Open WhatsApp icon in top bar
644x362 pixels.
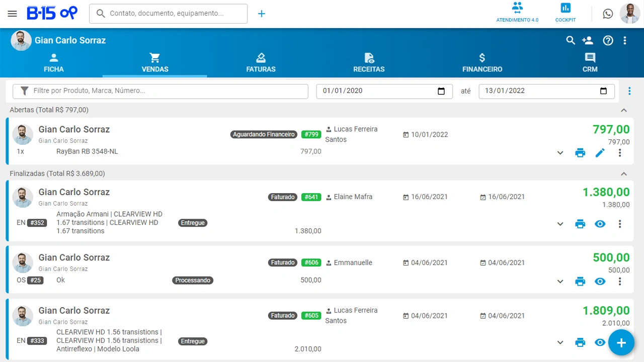[x=608, y=14]
